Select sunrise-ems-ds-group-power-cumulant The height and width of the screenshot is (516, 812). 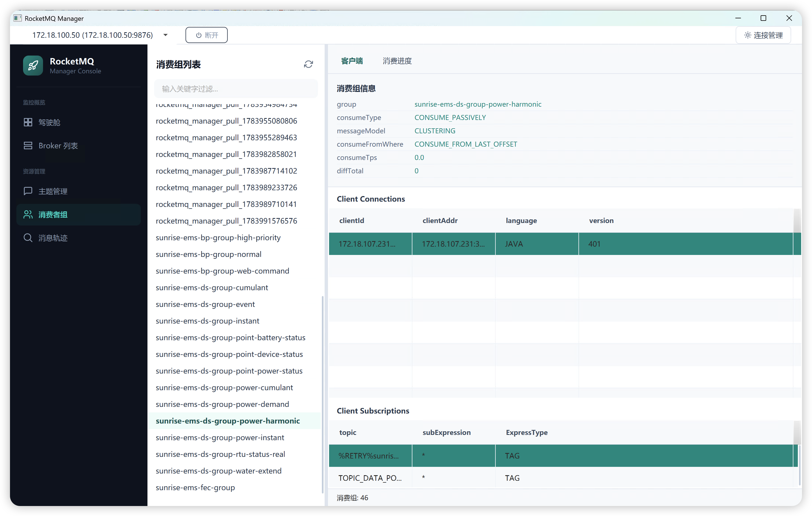pyautogui.click(x=234, y=387)
